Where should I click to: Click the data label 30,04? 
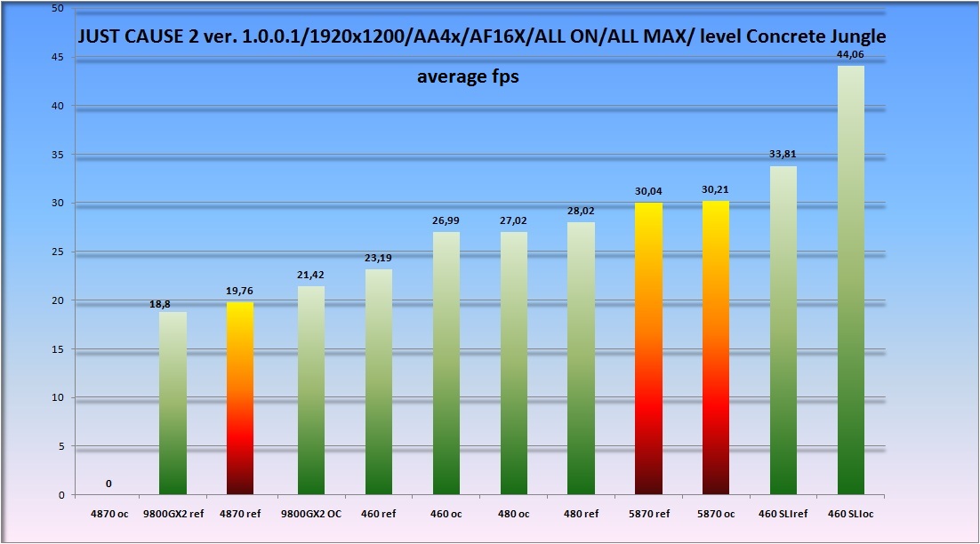(x=648, y=192)
